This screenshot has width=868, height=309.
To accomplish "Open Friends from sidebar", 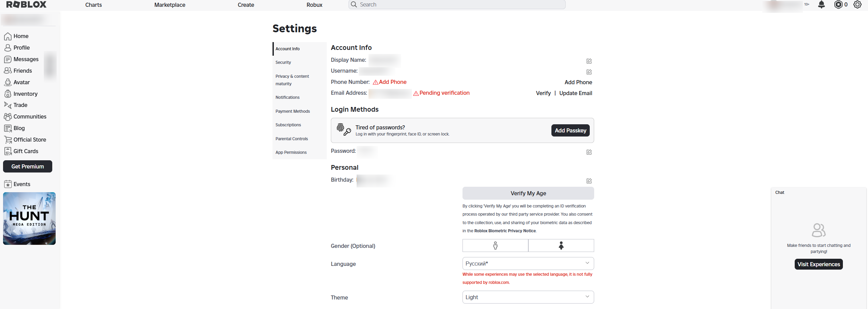I will pyautogui.click(x=18, y=71).
